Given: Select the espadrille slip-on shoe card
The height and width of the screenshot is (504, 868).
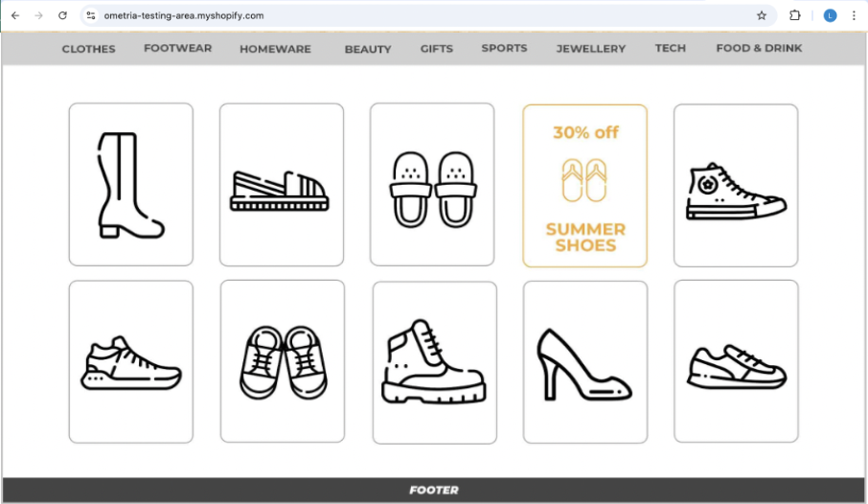Looking at the screenshot, I should (282, 184).
